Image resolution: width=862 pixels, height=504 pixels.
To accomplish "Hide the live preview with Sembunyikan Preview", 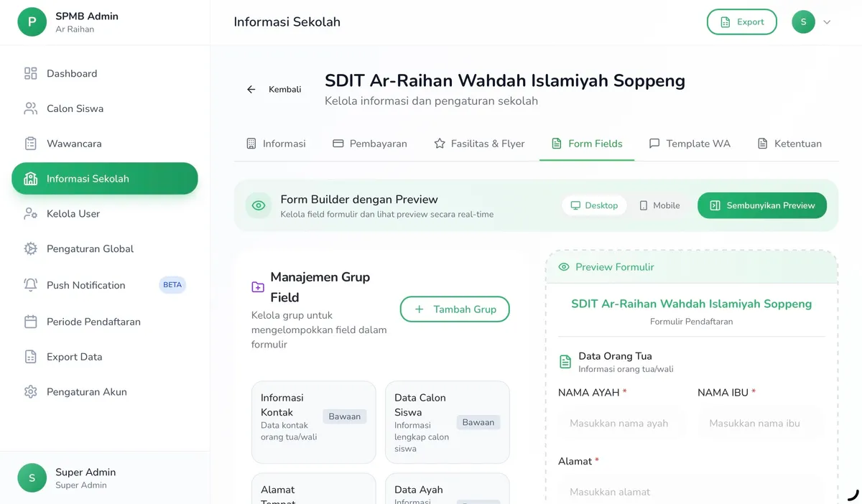I will point(761,205).
